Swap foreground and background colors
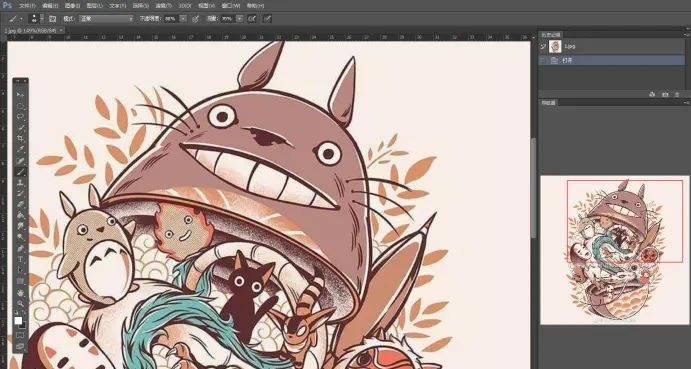691x369 pixels. [x=24, y=312]
